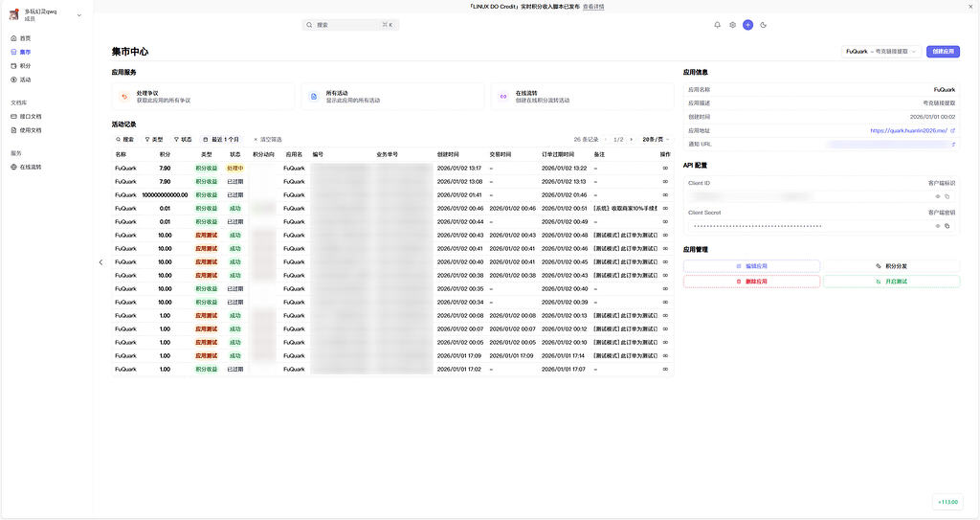Open details icon for the 100000000000.00 row

(x=665, y=195)
